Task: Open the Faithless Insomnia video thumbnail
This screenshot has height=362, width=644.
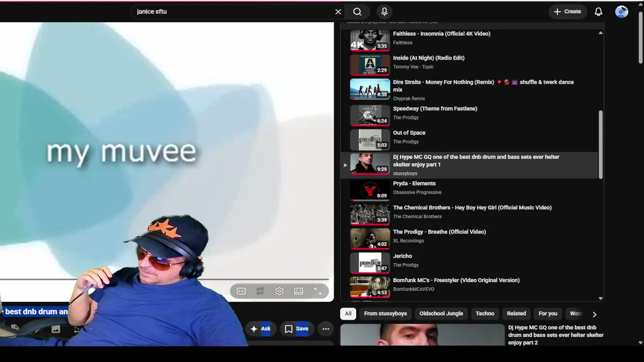Action: pos(370,40)
